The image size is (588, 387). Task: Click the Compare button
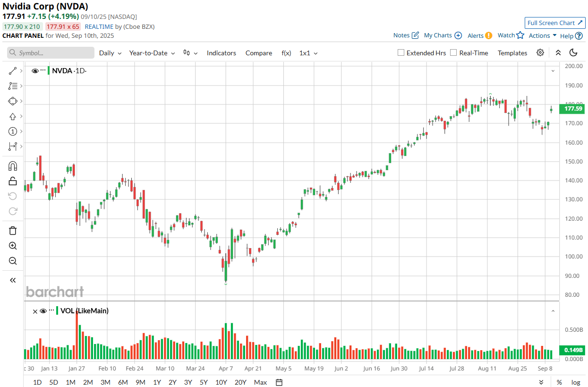pyautogui.click(x=259, y=53)
